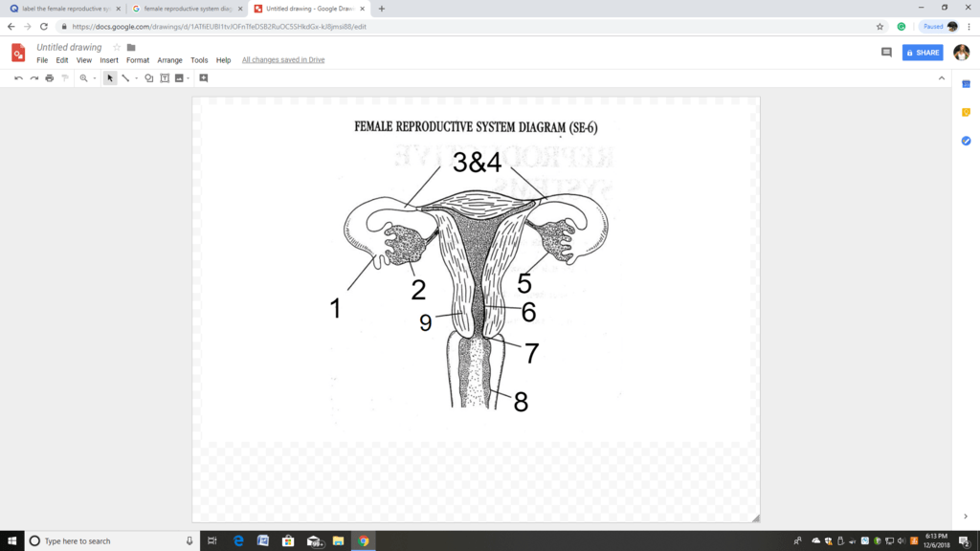
Task: Click the Undo icon in the toolbar
Action: (x=18, y=78)
